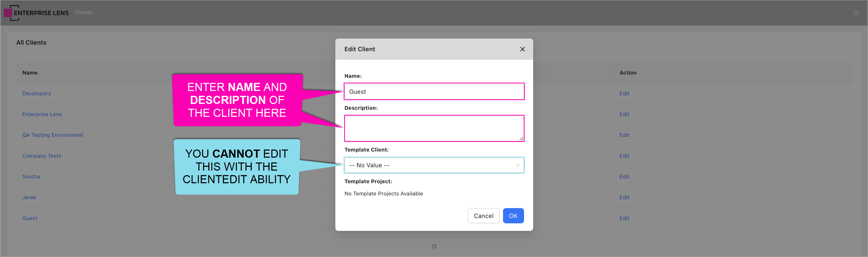The height and width of the screenshot is (257, 868).
Task: Click the document icon at page bottom
Action: pos(434,247)
